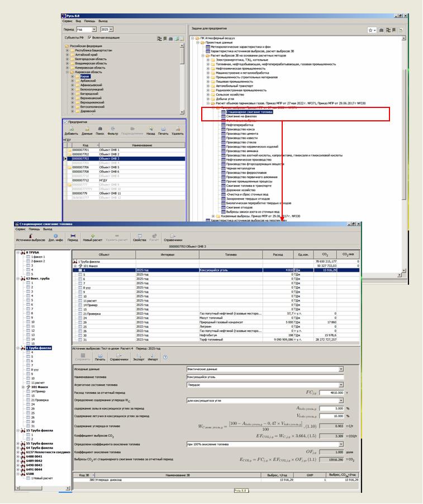Click the Расход топлива value field 4810.000

[330, 393]
